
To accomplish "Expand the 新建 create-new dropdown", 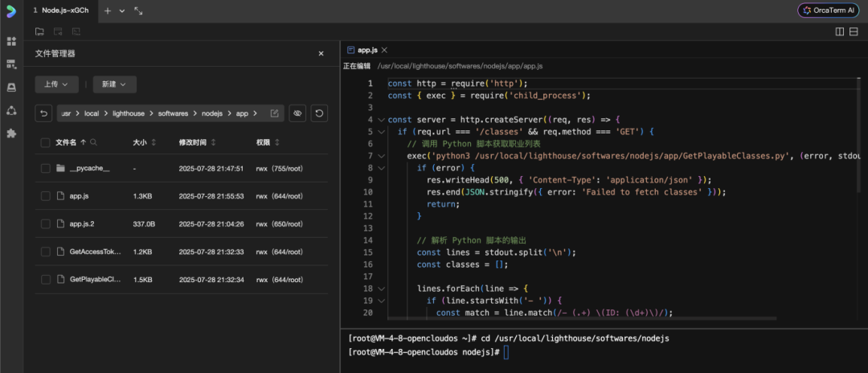I will (x=114, y=84).
